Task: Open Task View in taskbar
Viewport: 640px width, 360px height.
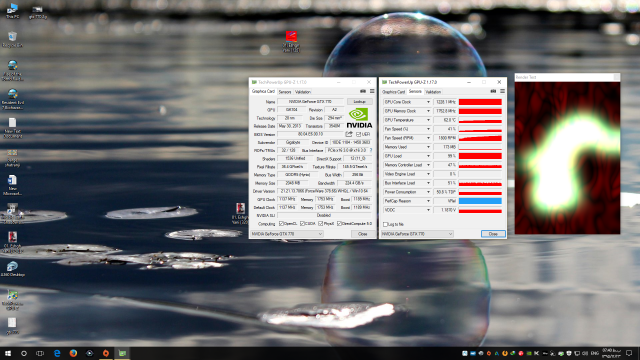Action: click(40, 353)
